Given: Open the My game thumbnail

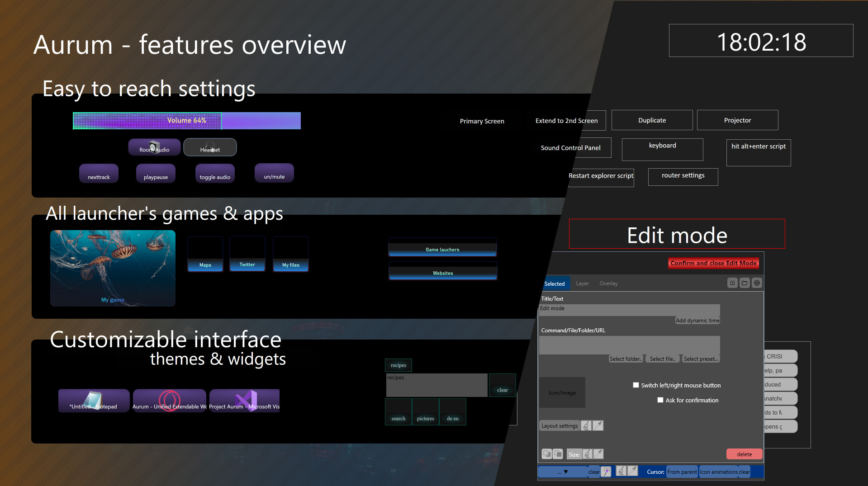Looking at the screenshot, I should coord(113,268).
